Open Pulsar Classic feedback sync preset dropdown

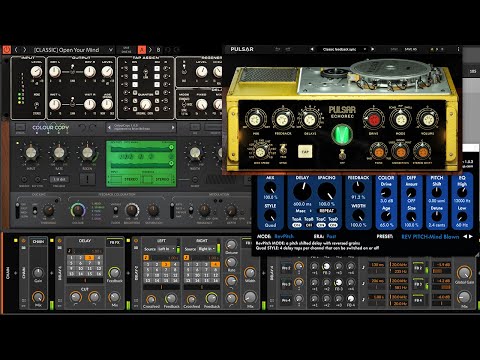[342, 49]
